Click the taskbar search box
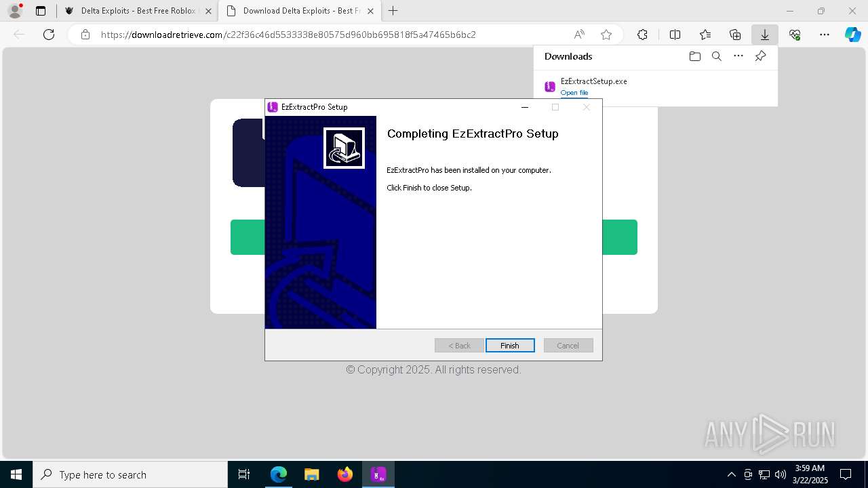Viewport: 868px width, 488px height. [130, 474]
